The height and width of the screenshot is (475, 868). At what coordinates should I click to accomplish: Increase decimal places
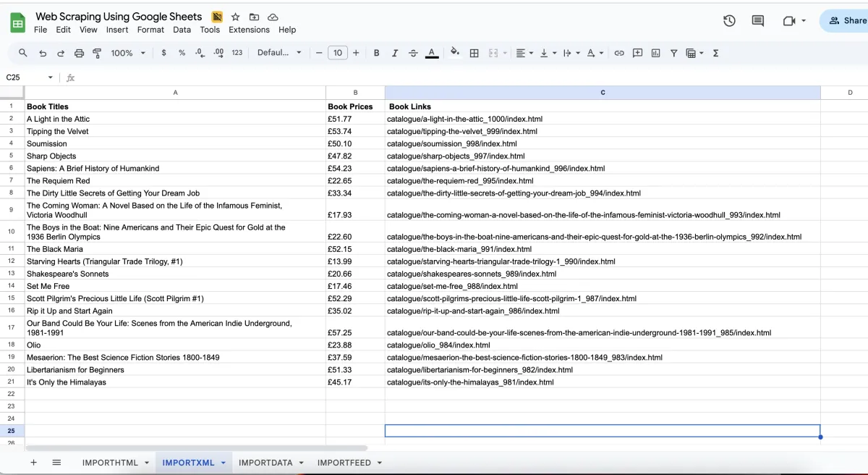pos(218,53)
